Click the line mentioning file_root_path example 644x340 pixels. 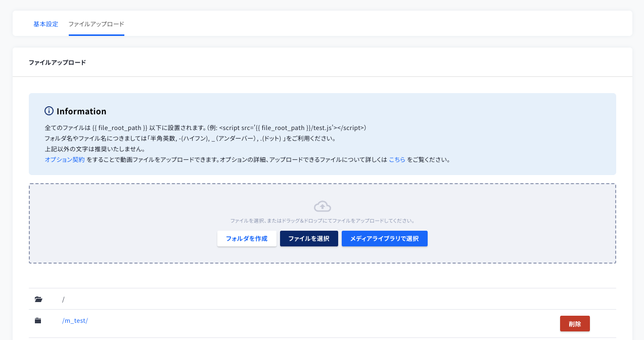pyautogui.click(x=205, y=128)
